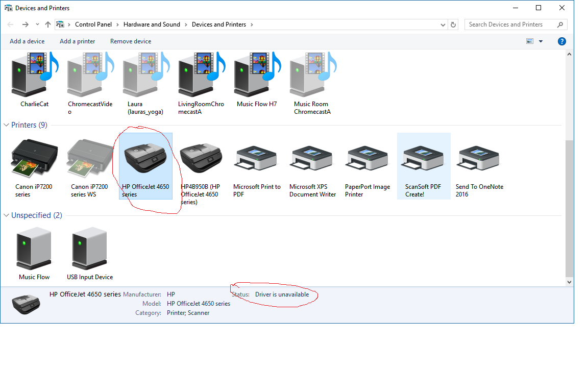The width and height of the screenshot is (588, 370).
Task: Click Add a device button
Action: point(27,41)
